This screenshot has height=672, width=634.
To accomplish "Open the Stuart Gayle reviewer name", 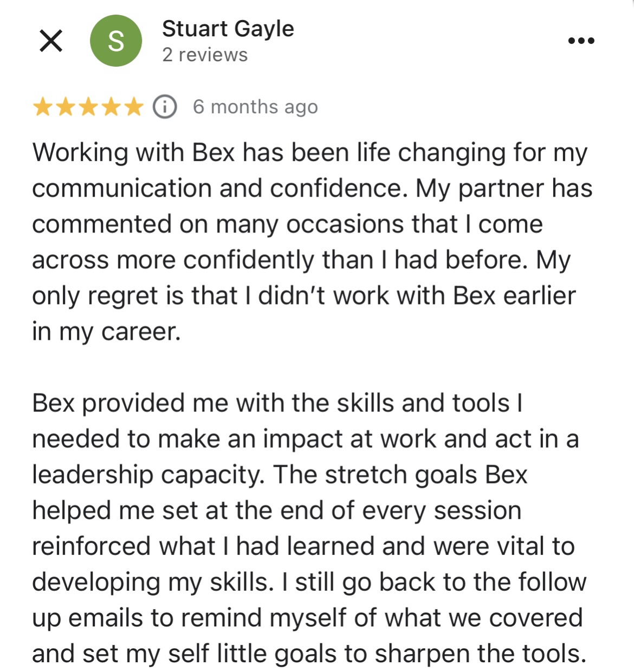I will [228, 29].
